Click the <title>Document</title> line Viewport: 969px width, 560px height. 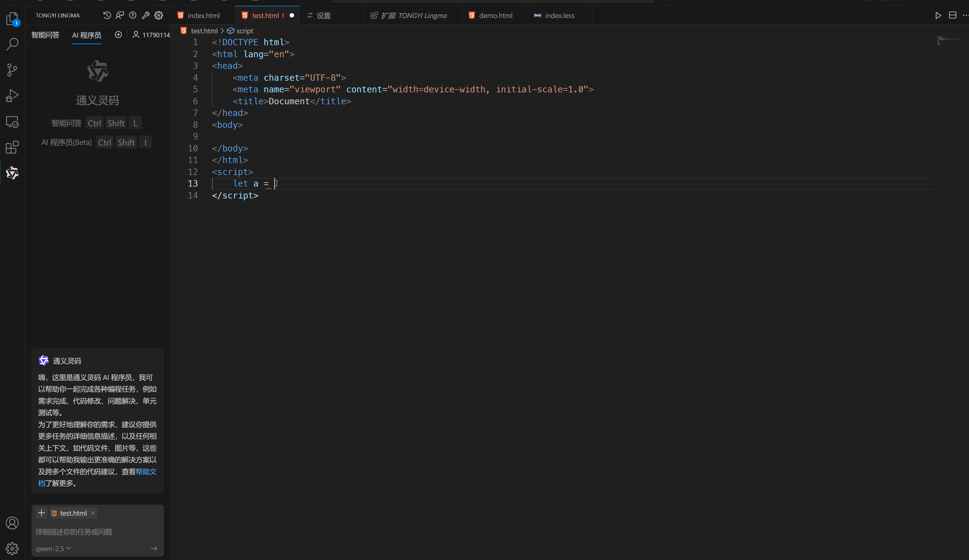click(292, 101)
